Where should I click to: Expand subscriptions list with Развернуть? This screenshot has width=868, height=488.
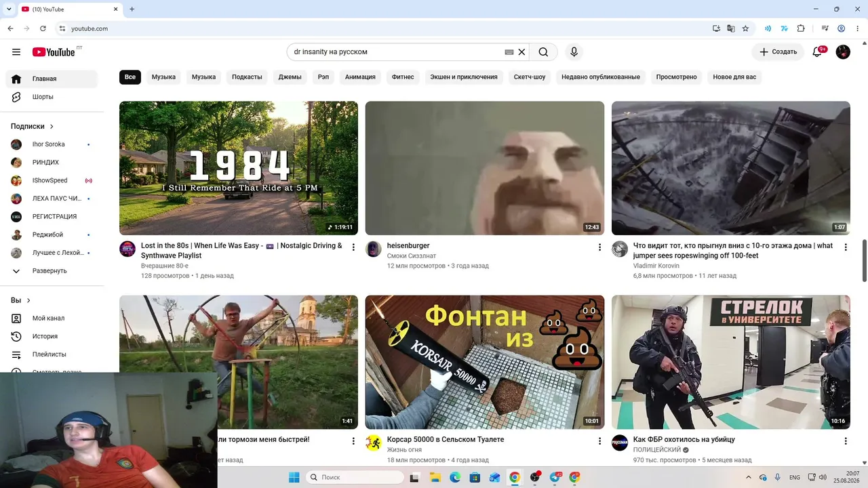click(x=52, y=271)
